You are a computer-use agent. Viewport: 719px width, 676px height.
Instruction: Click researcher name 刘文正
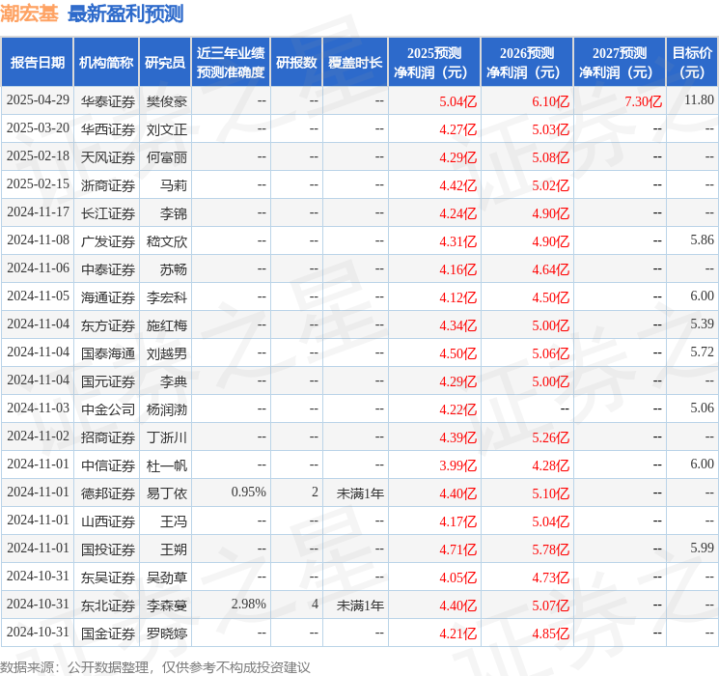pyautogui.click(x=166, y=129)
